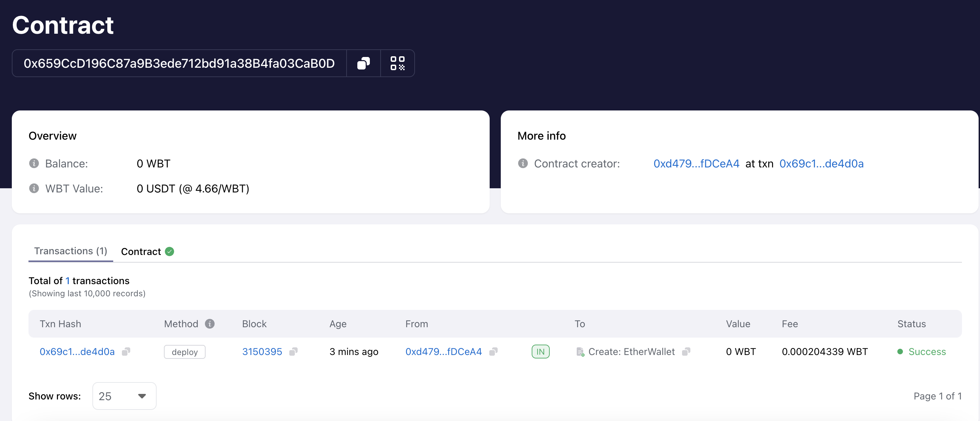The height and width of the screenshot is (421, 980).
Task: Show the QR code for the contract address
Action: tap(398, 63)
